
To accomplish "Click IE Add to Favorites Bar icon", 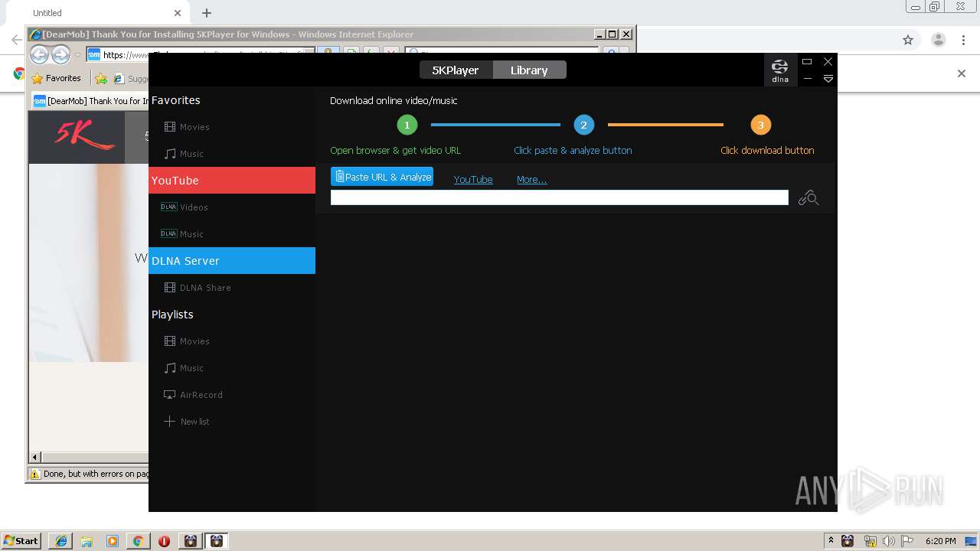I will (101, 78).
